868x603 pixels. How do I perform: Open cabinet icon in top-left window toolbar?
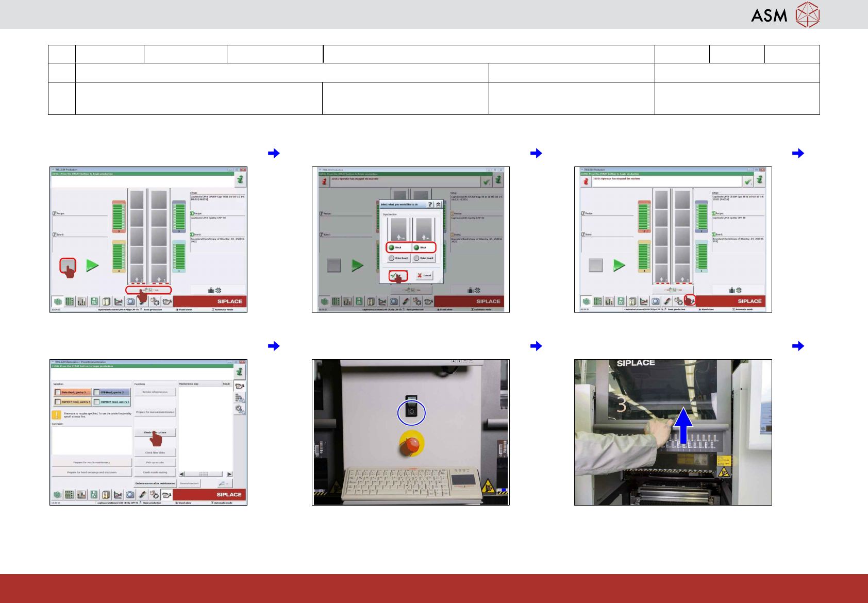click(x=106, y=301)
